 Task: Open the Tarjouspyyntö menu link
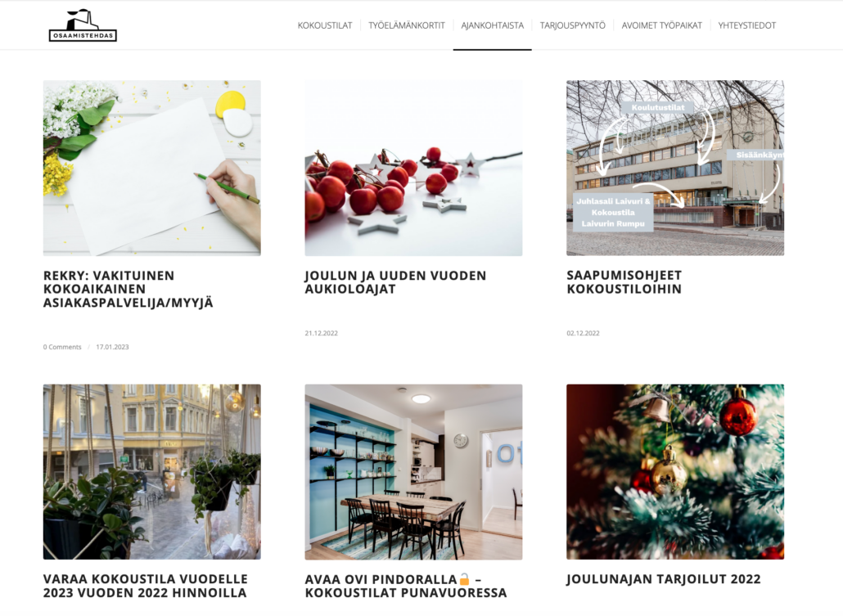click(573, 25)
